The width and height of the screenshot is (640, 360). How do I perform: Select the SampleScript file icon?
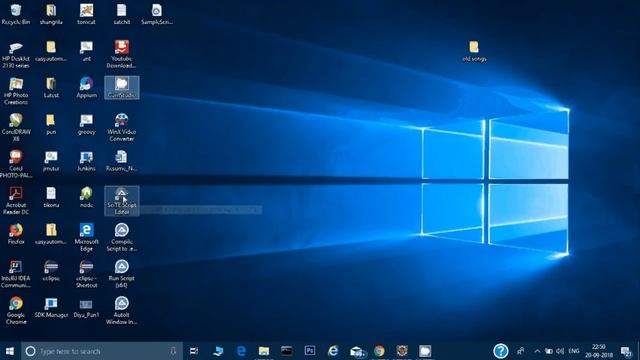pyautogui.click(x=157, y=15)
